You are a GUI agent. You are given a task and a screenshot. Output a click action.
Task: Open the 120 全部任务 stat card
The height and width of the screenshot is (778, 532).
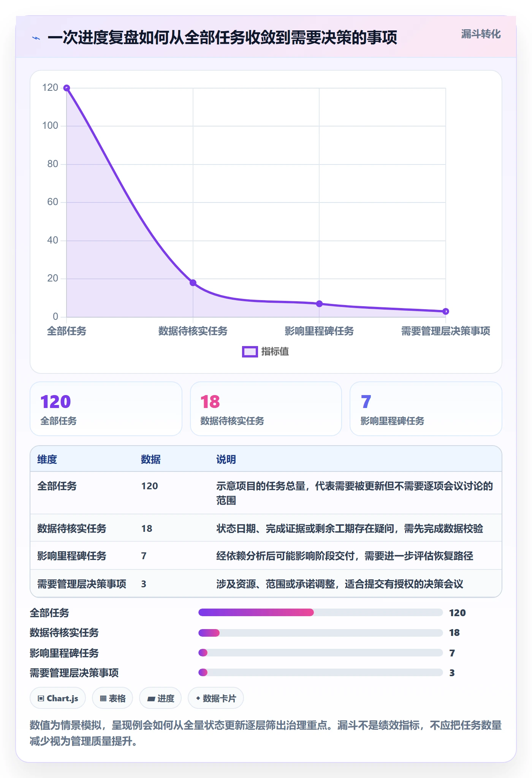coord(106,409)
